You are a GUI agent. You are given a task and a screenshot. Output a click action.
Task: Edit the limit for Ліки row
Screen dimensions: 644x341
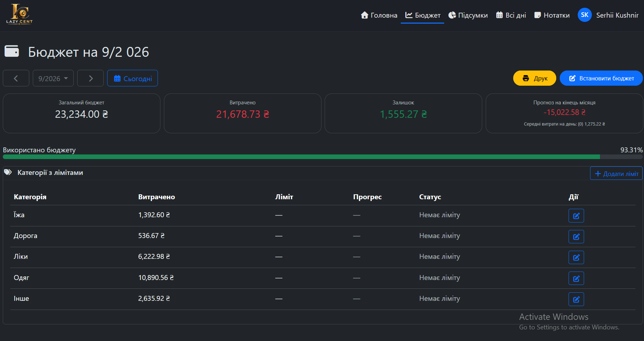click(x=576, y=257)
